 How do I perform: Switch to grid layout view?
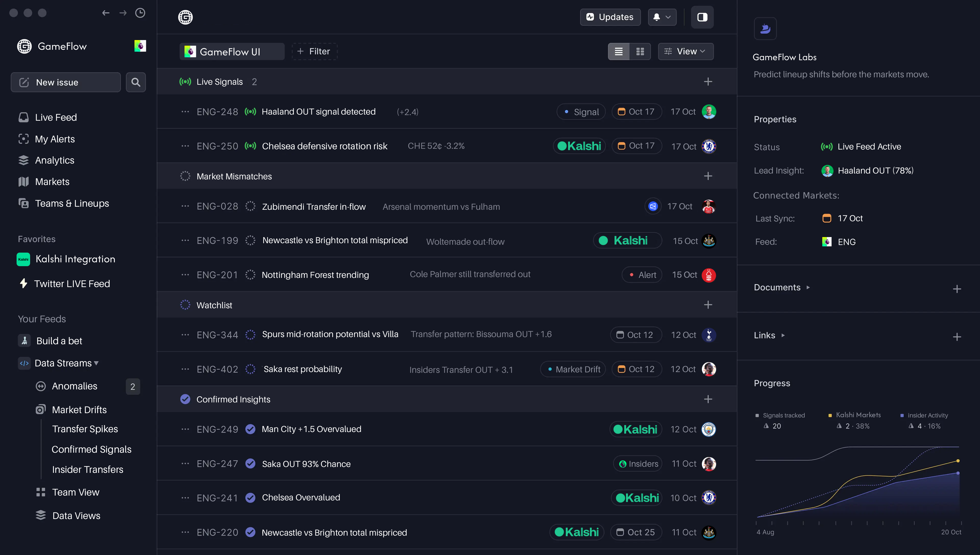640,52
